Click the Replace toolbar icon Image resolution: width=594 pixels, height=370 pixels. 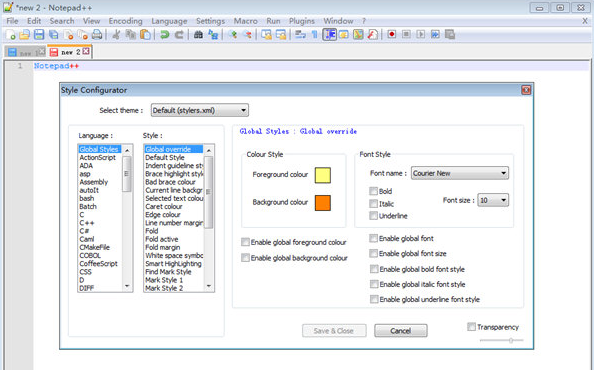pos(213,35)
